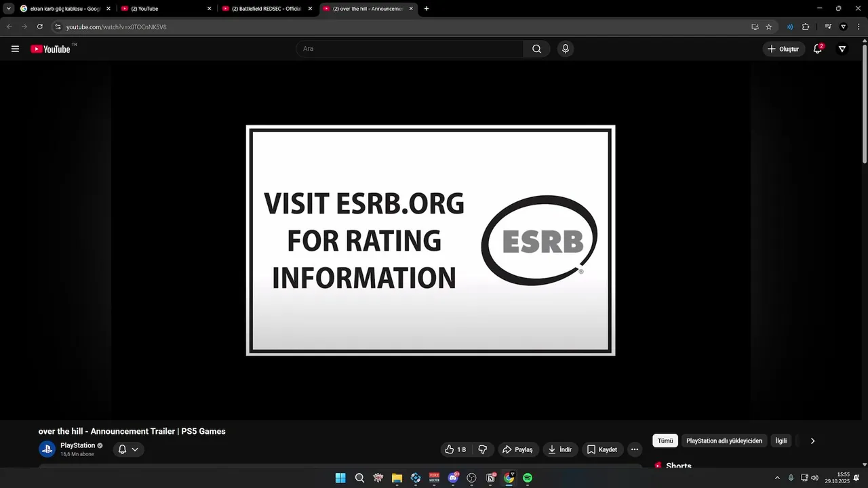
Task: Show hidden system tray icons
Action: pos(777,478)
